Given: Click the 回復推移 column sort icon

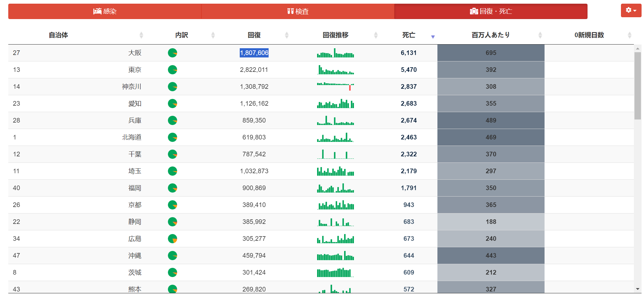Looking at the screenshot, I should point(376,35).
